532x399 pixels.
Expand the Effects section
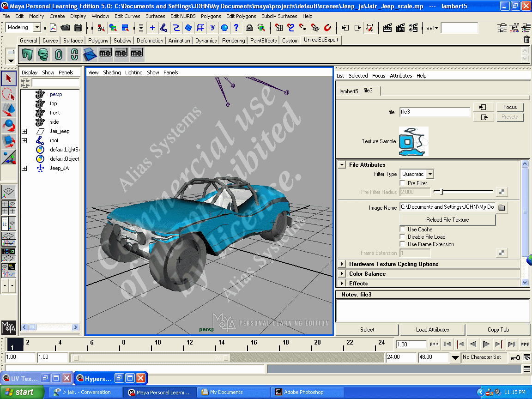[342, 283]
